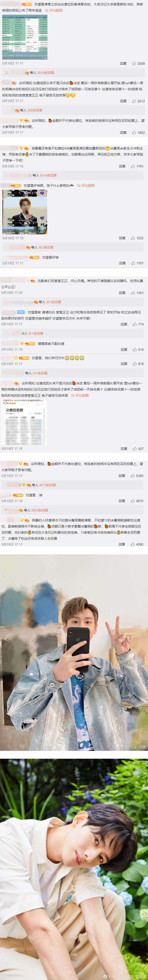The width and height of the screenshot is (148, 980).
Task: Toggle like on the 1202 comment
Action: pyautogui.click(x=133, y=238)
